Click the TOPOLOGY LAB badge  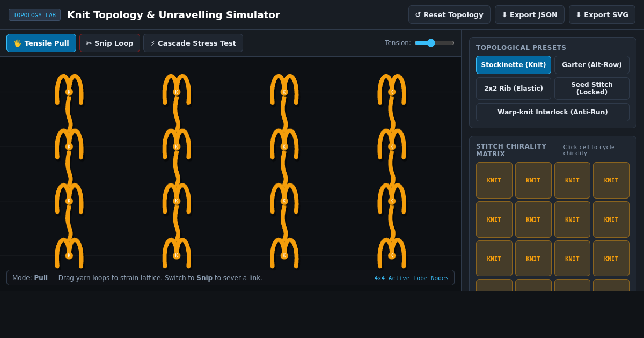[x=34, y=15]
